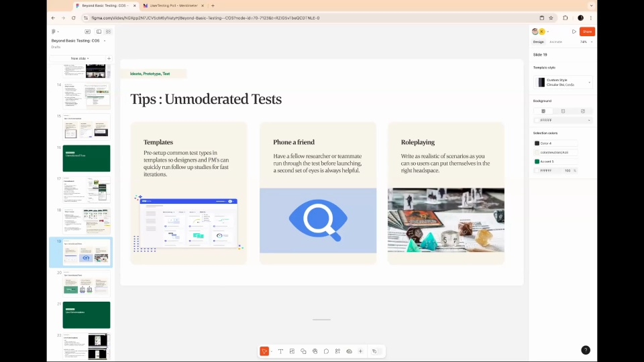Toggle the design mode switch in toolbar
The width and height of the screenshot is (644, 362).
tap(376, 351)
